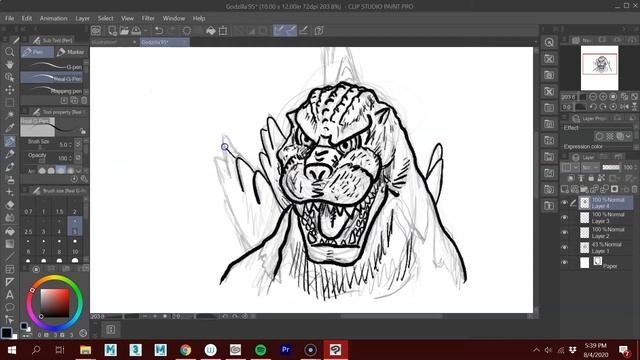Toggle the tool property lock icon
The height and width of the screenshot is (360, 640).
[83, 131]
